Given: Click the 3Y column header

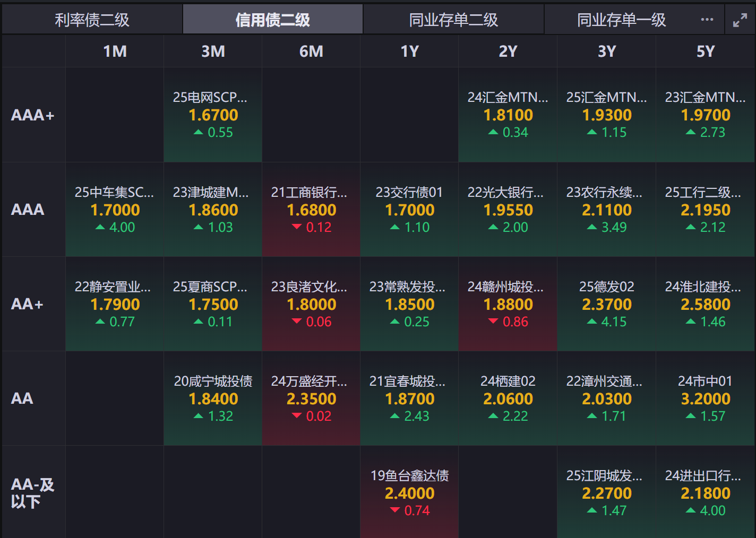Looking at the screenshot, I should [x=607, y=51].
